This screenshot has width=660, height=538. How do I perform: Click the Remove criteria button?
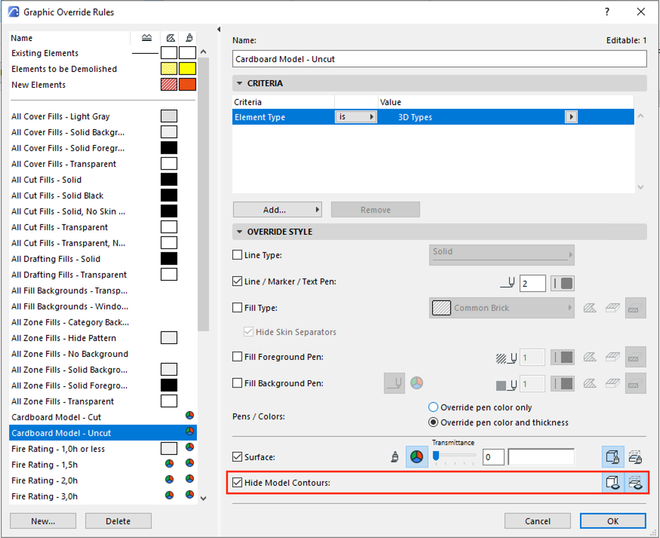(x=375, y=210)
